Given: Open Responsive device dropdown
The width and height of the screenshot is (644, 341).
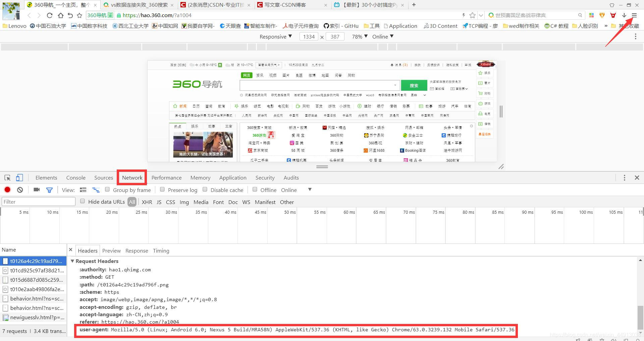Looking at the screenshot, I should (276, 37).
